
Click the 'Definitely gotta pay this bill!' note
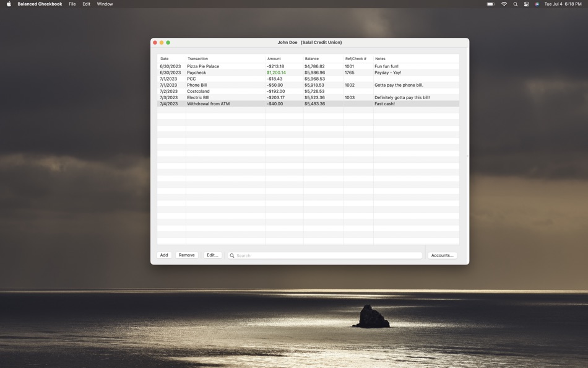[x=402, y=97]
